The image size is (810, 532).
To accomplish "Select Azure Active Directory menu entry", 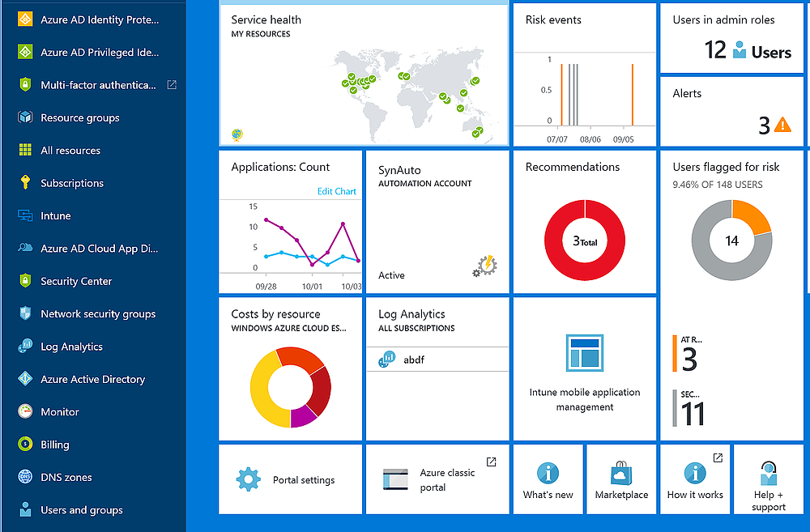I will (x=93, y=379).
